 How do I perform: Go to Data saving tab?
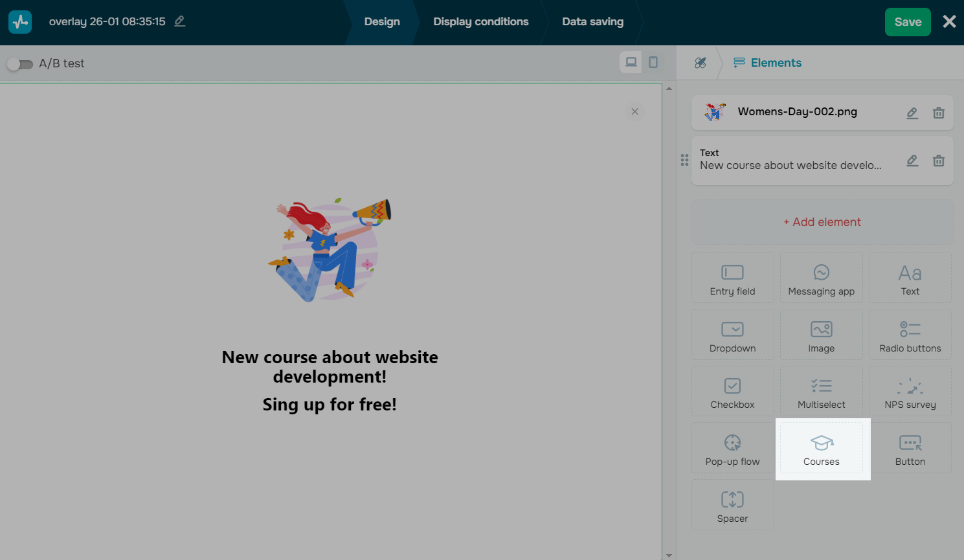593,21
